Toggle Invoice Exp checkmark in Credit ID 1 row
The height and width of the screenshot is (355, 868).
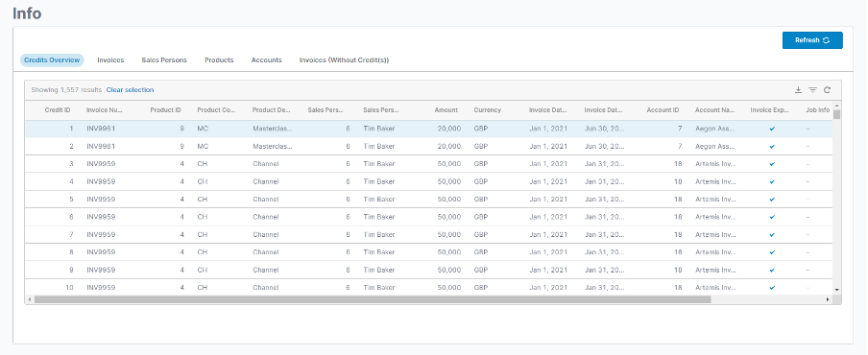[772, 129]
